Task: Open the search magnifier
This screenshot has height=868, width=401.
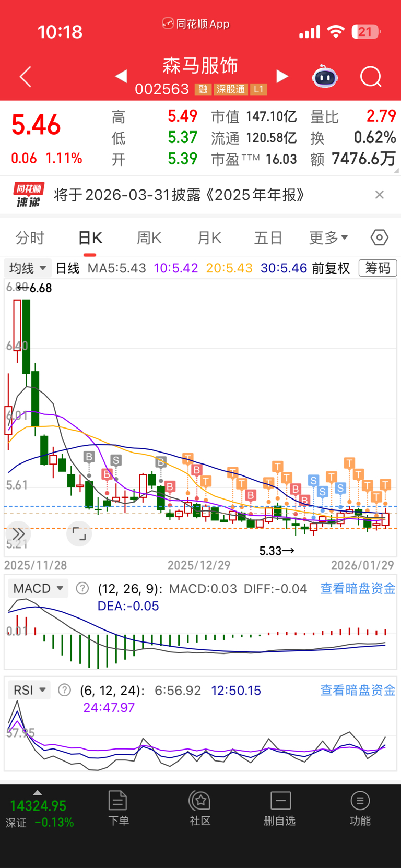Action: (x=371, y=77)
